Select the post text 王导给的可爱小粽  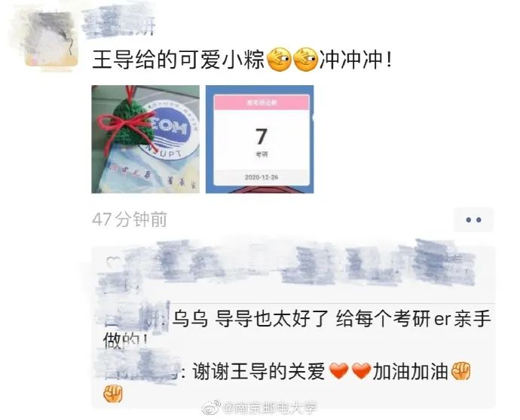178,60
